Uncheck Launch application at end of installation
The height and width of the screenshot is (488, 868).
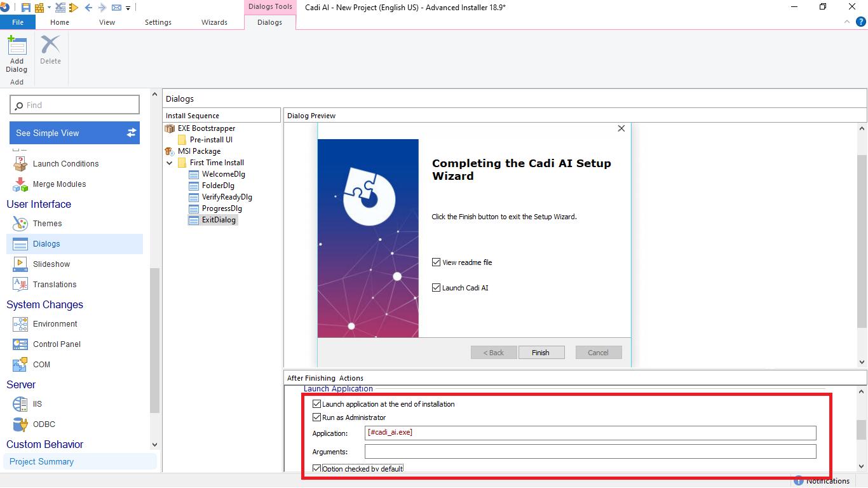tap(317, 404)
